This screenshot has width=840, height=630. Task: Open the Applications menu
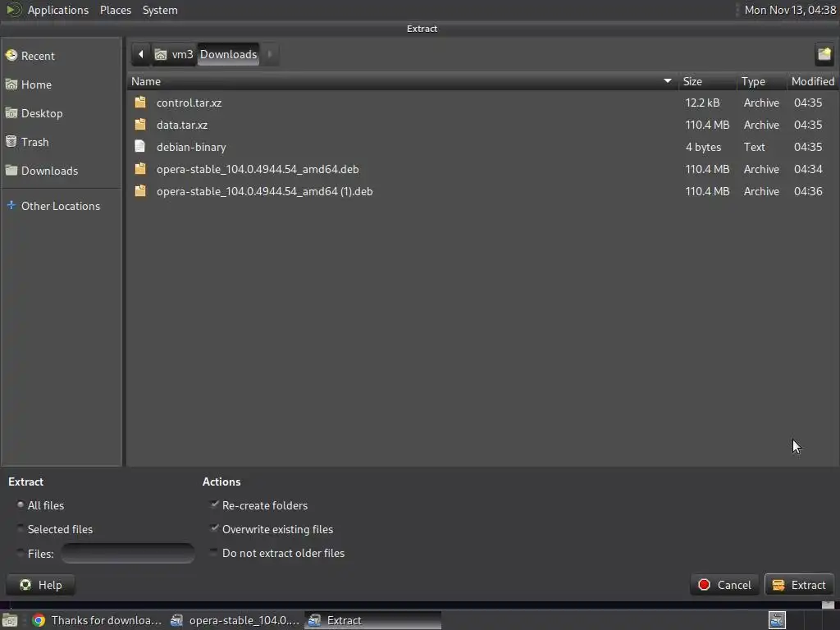click(58, 10)
